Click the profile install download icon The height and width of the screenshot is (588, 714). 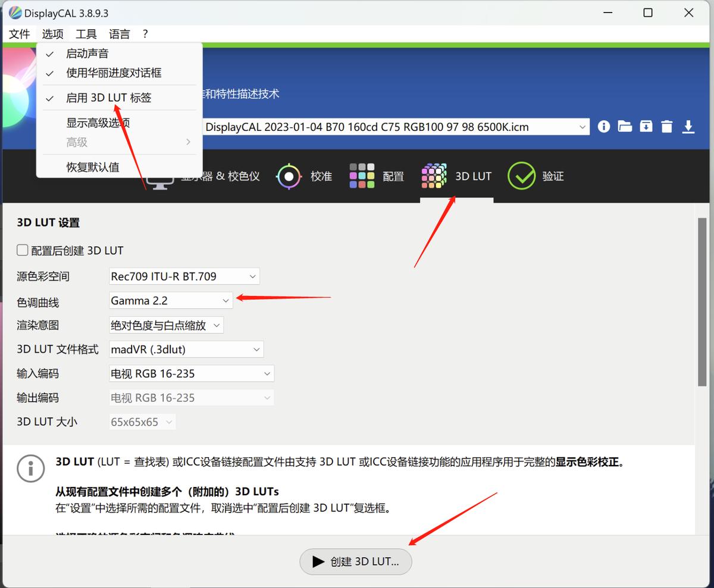click(688, 126)
